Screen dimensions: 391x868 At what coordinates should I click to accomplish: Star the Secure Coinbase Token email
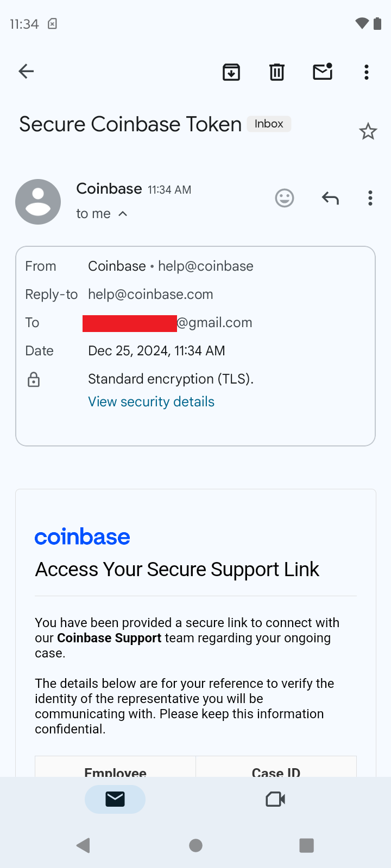[x=368, y=131]
